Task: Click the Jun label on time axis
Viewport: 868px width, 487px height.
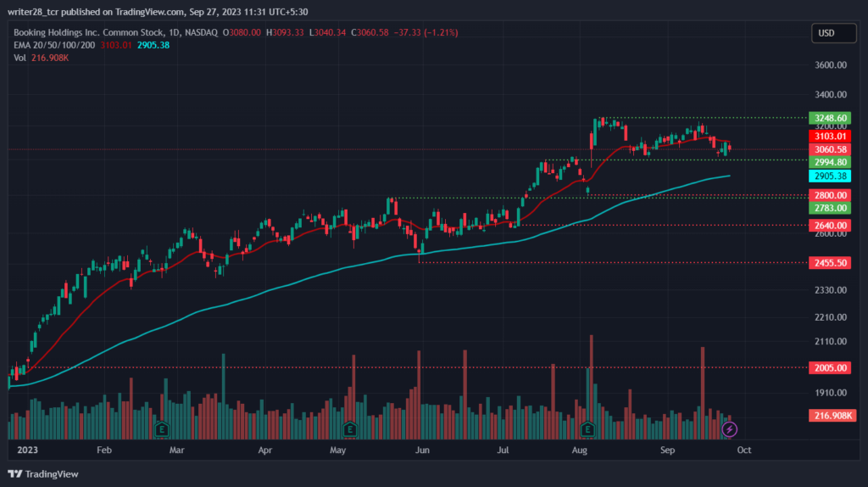Action: pos(422,451)
